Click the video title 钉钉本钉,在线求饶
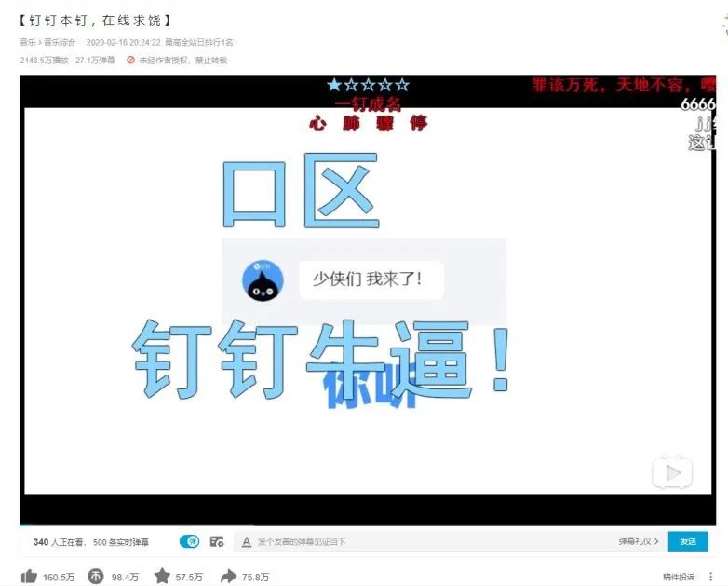Image resolution: width=728 pixels, height=586 pixels. [95, 20]
